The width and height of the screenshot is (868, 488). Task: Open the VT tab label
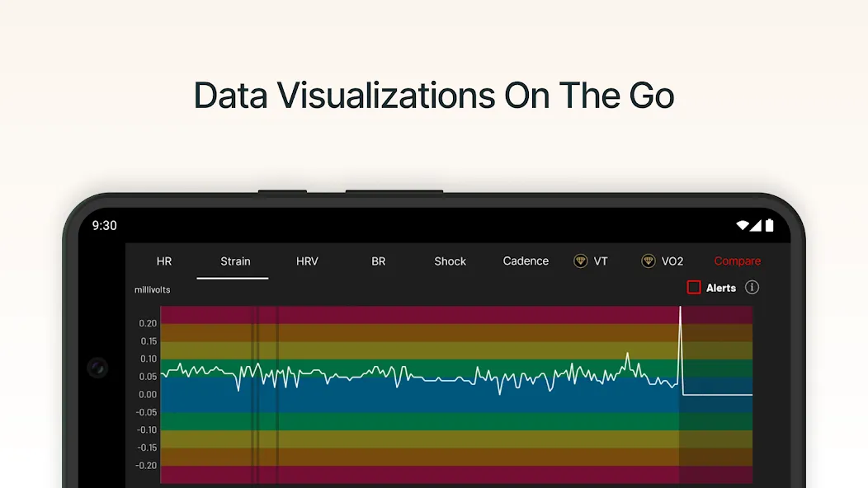click(601, 261)
